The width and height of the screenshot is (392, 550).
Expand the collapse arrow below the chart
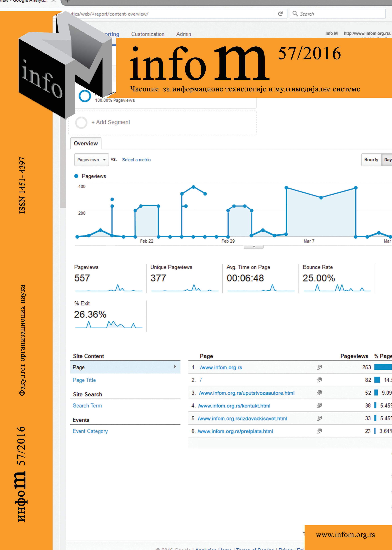254,247
